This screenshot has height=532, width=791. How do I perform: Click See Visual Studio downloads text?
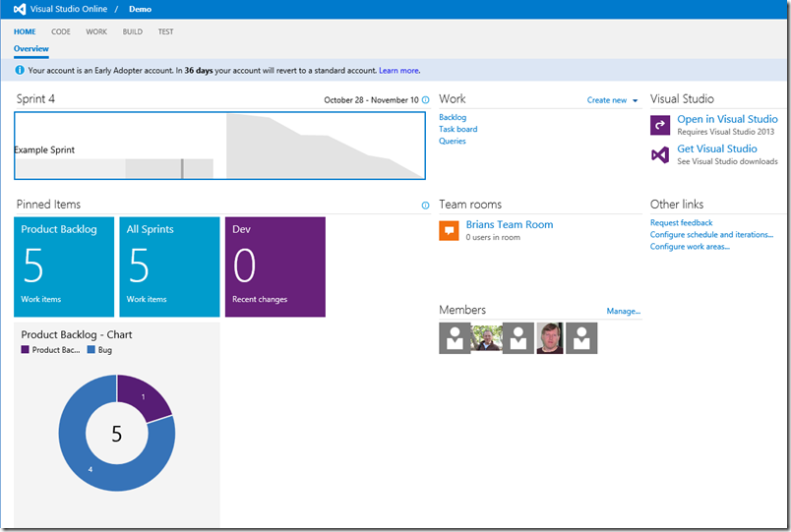click(x=727, y=161)
